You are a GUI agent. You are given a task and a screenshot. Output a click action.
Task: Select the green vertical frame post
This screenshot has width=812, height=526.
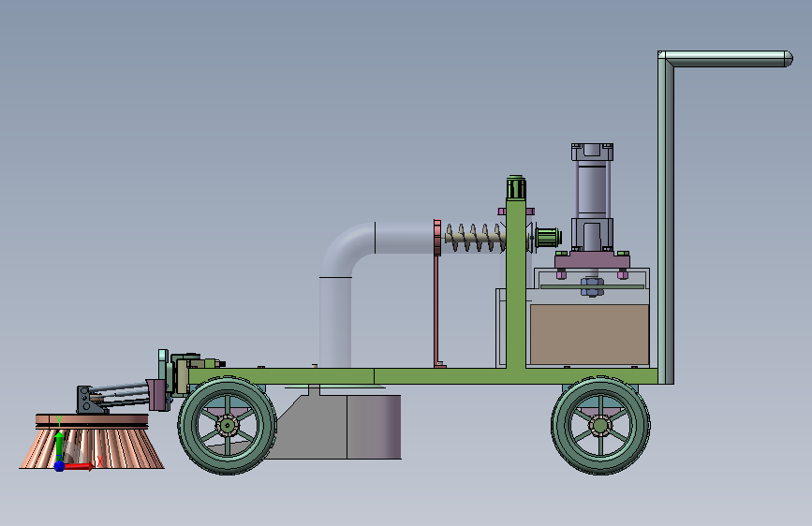click(516, 285)
